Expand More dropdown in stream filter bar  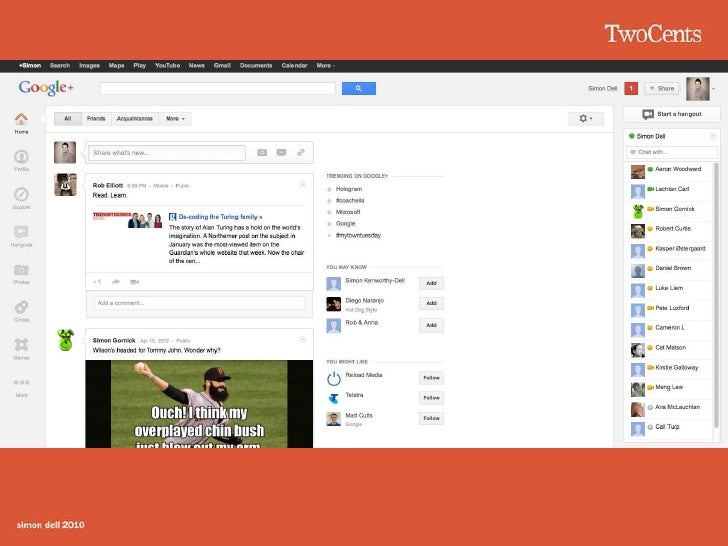tap(175, 119)
